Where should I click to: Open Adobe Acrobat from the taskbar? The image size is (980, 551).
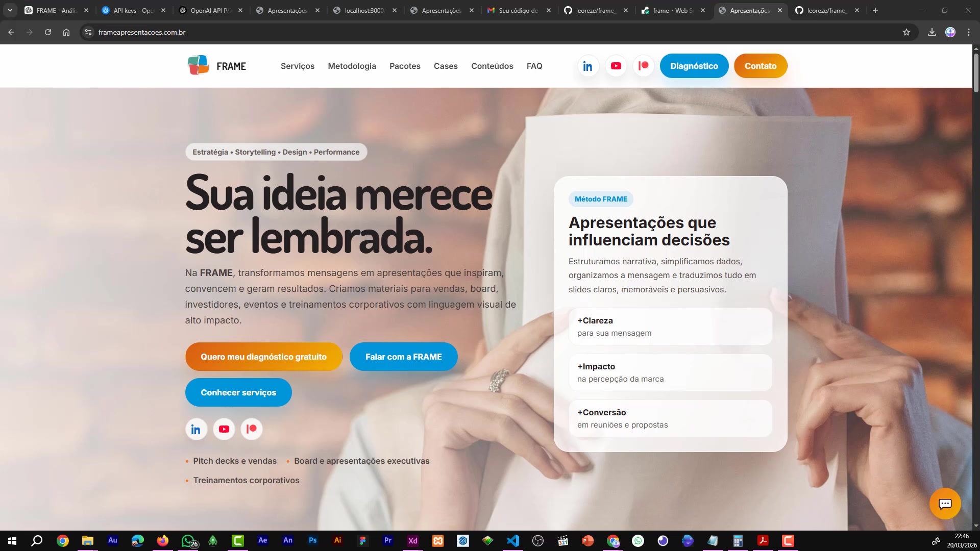tap(763, 541)
